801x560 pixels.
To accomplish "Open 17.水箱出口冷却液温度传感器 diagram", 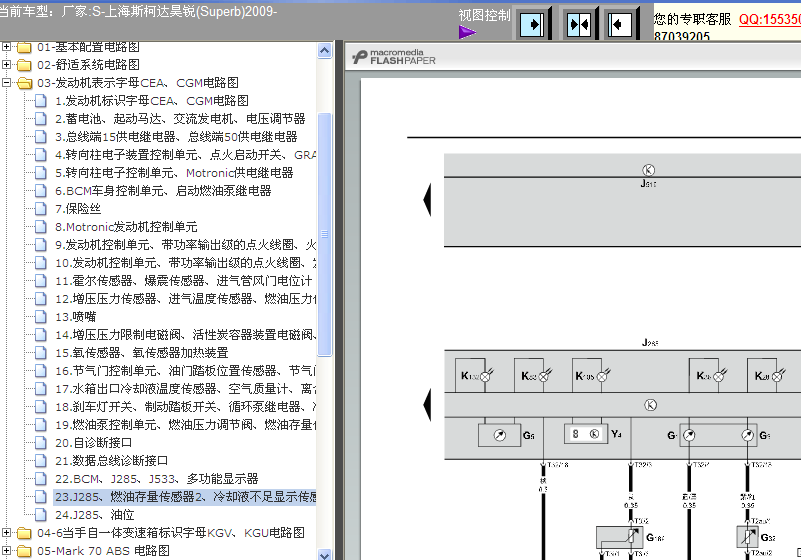I will (185, 388).
